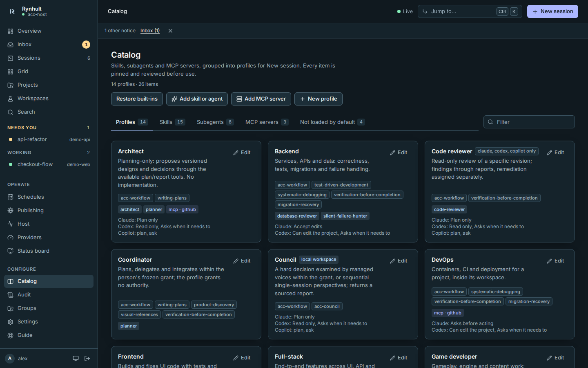Click Add MCP server button
588x368 pixels.
pyautogui.click(x=261, y=99)
